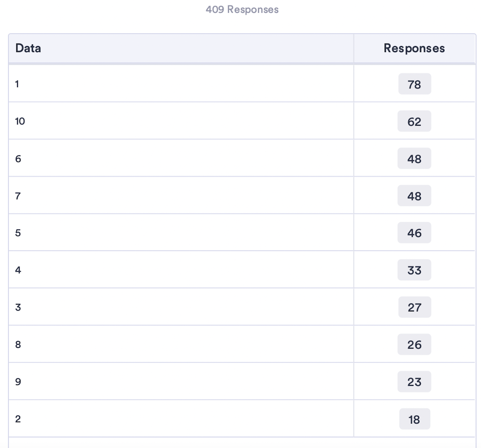Open the 27 responses badge

tap(414, 307)
